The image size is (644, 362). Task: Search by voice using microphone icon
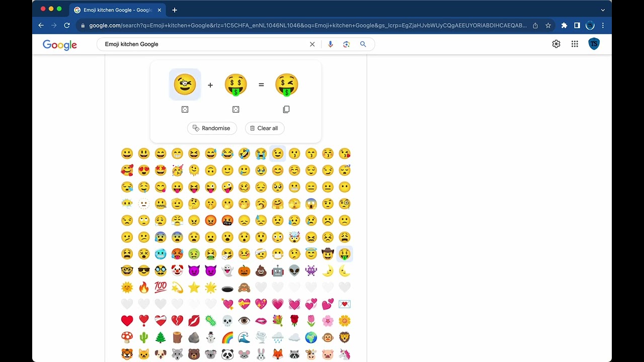click(330, 44)
